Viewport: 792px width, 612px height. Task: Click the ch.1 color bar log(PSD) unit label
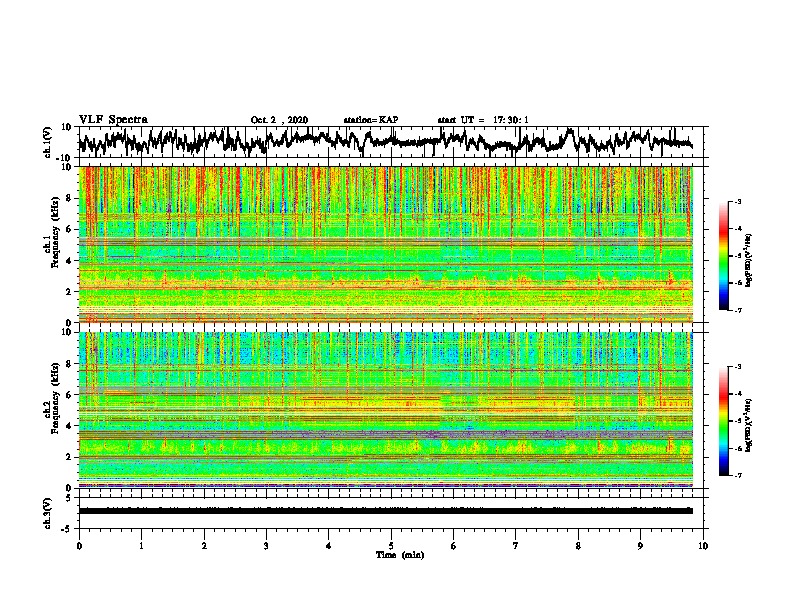749,260
